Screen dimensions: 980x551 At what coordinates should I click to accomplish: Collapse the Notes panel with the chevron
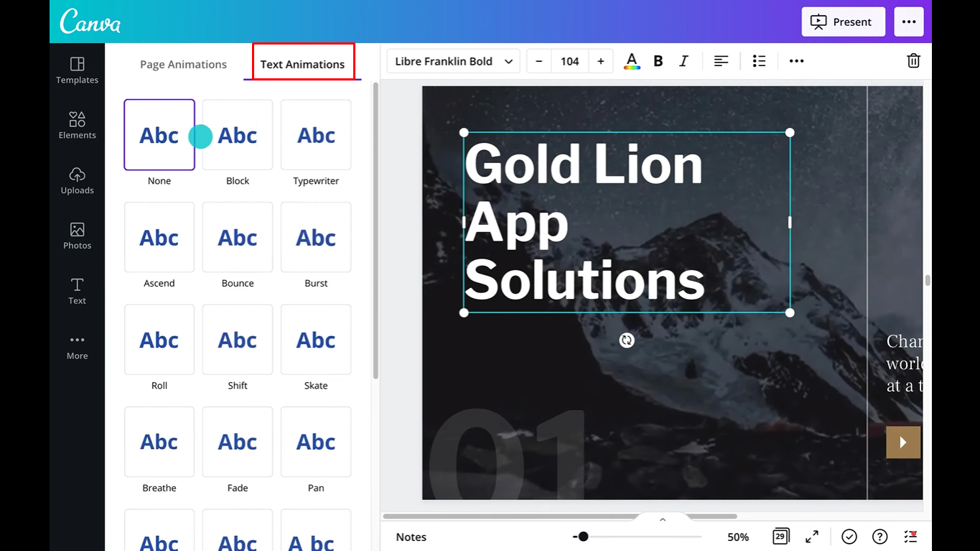[662, 519]
